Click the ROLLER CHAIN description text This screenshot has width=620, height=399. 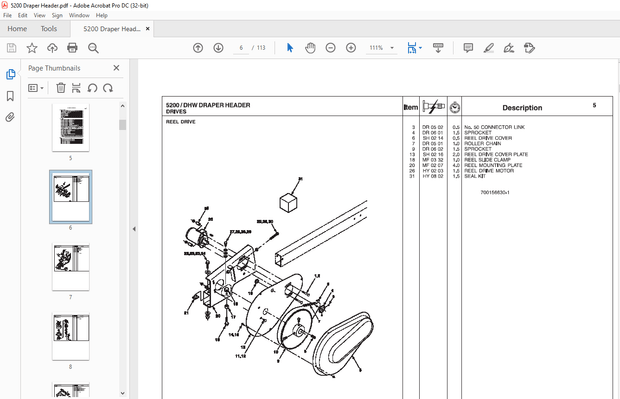pos(482,144)
